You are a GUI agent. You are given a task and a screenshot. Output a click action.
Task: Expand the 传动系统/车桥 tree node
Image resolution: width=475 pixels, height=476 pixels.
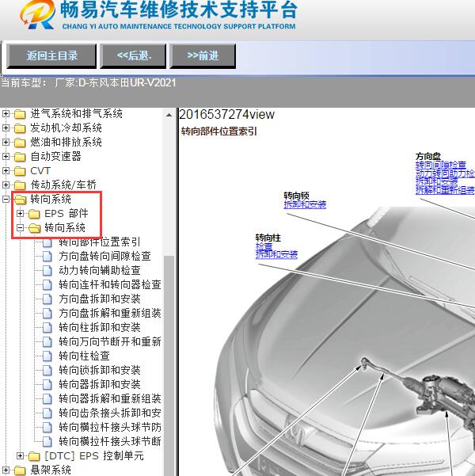tap(6, 185)
